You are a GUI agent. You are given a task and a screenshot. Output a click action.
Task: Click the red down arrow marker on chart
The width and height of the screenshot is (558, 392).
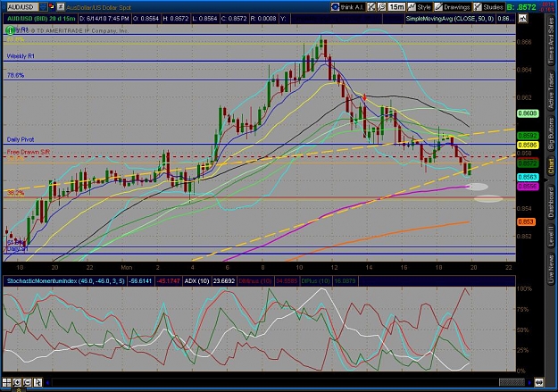(x=365, y=98)
